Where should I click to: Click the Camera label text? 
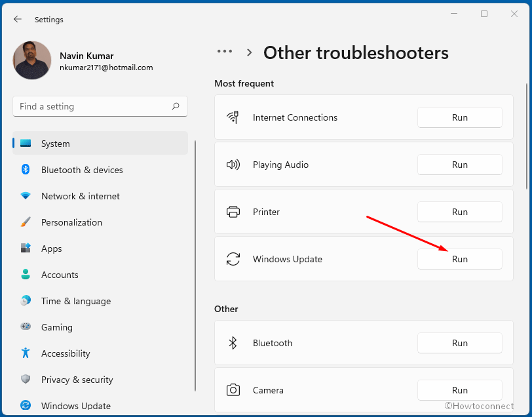[x=268, y=390]
